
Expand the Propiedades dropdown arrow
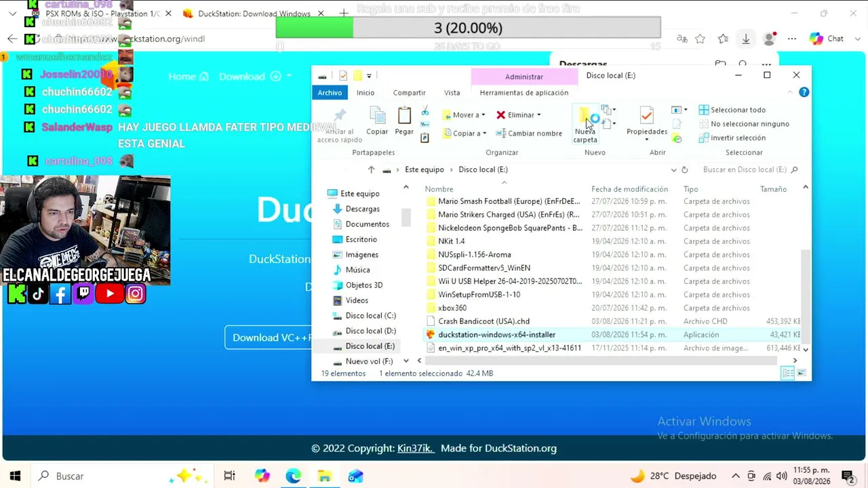coord(646,140)
